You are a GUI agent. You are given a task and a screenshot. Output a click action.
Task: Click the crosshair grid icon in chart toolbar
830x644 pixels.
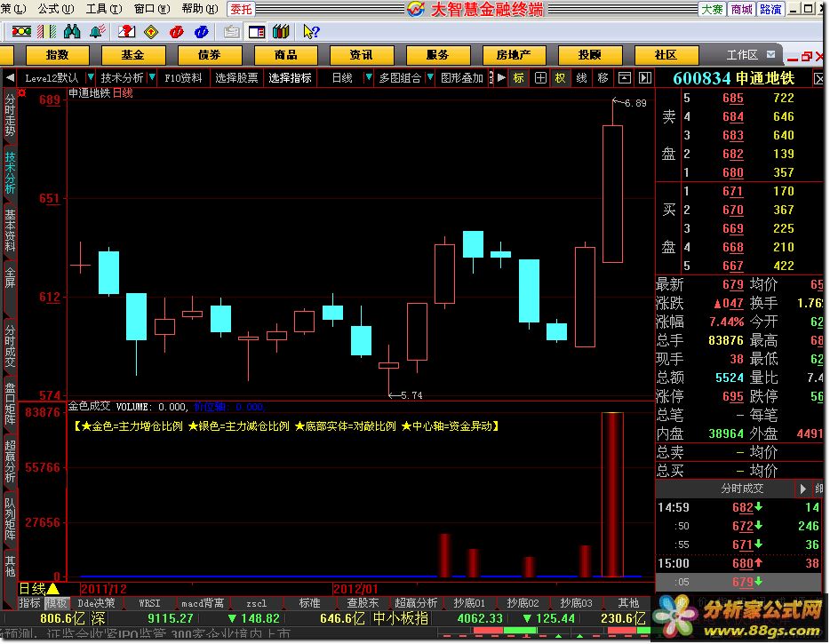pos(540,78)
